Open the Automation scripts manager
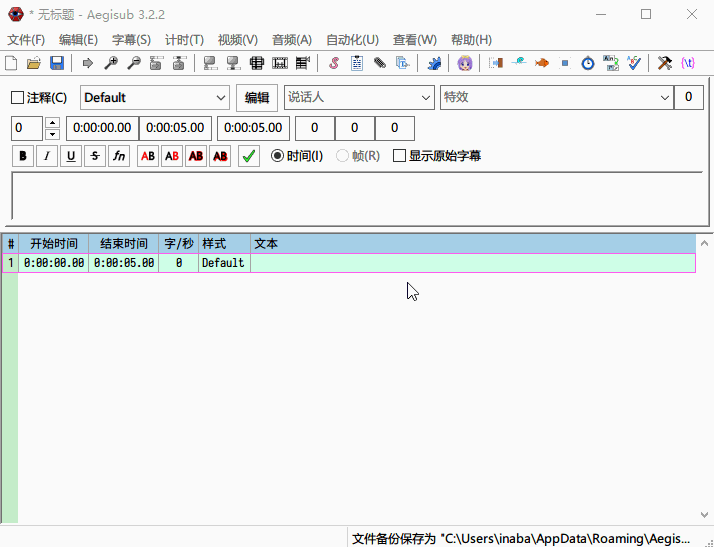714x547 pixels. tap(434, 63)
